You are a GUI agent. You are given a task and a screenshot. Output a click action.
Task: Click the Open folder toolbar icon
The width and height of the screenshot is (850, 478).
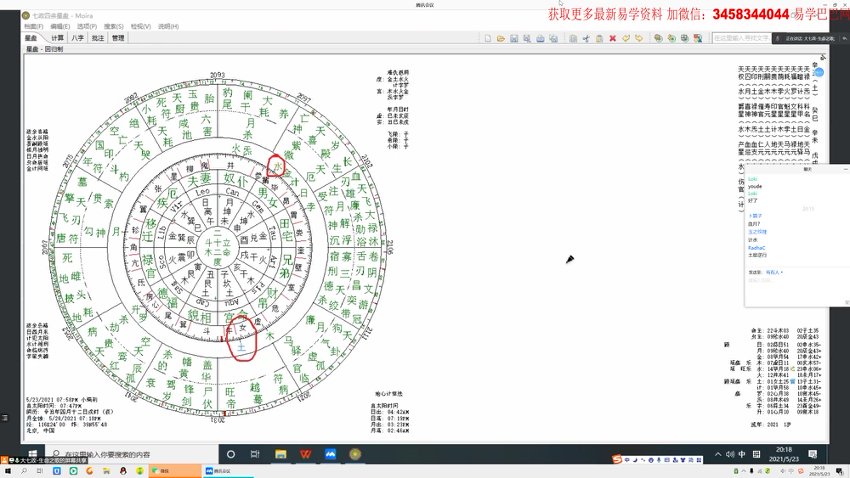(500, 38)
